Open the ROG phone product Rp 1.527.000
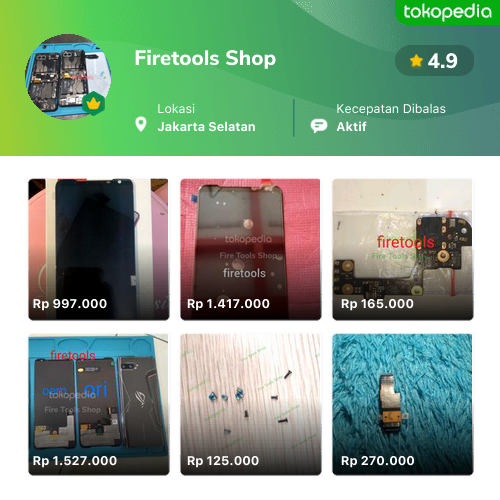 (x=99, y=404)
